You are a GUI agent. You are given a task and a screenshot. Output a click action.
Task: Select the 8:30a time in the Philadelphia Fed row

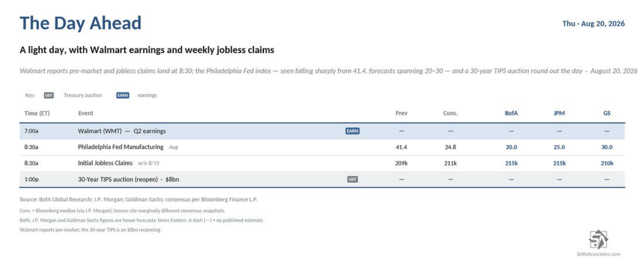tap(31, 147)
